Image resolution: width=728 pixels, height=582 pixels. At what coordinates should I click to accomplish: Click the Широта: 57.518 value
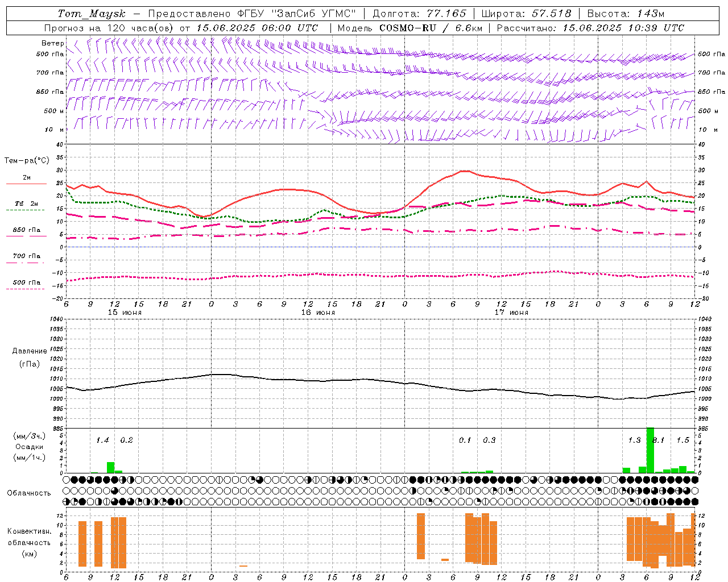tap(526, 14)
